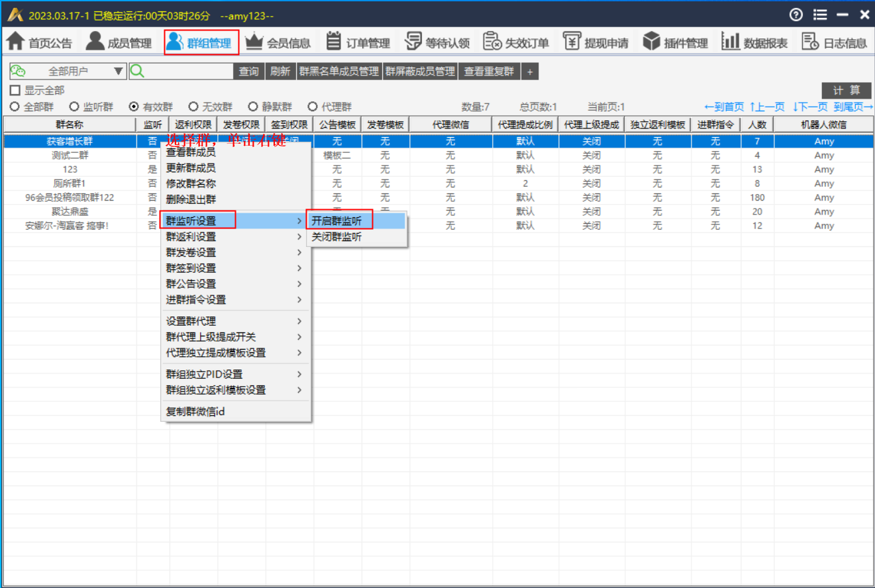Choose 查看群成员 in context menu

[236, 152]
